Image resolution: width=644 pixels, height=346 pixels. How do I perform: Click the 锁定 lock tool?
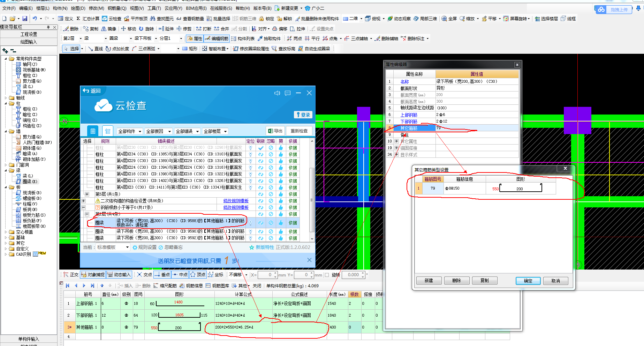pos(266,19)
